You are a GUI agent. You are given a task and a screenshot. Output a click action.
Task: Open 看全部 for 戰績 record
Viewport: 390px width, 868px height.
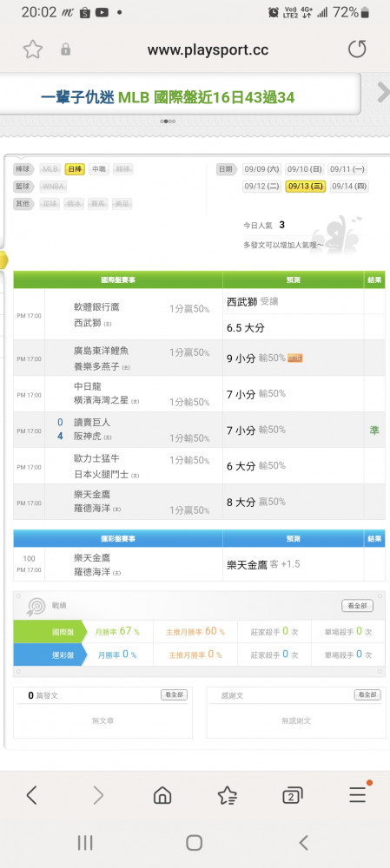click(357, 606)
